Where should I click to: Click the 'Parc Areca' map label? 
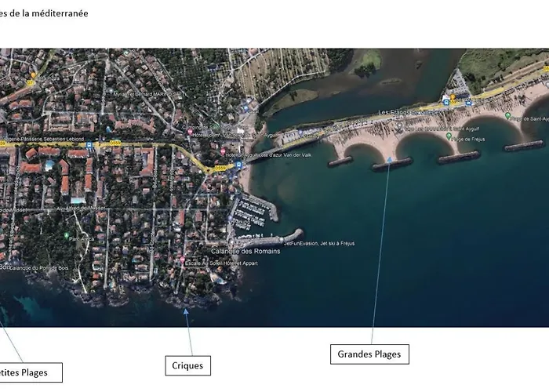coord(82,238)
